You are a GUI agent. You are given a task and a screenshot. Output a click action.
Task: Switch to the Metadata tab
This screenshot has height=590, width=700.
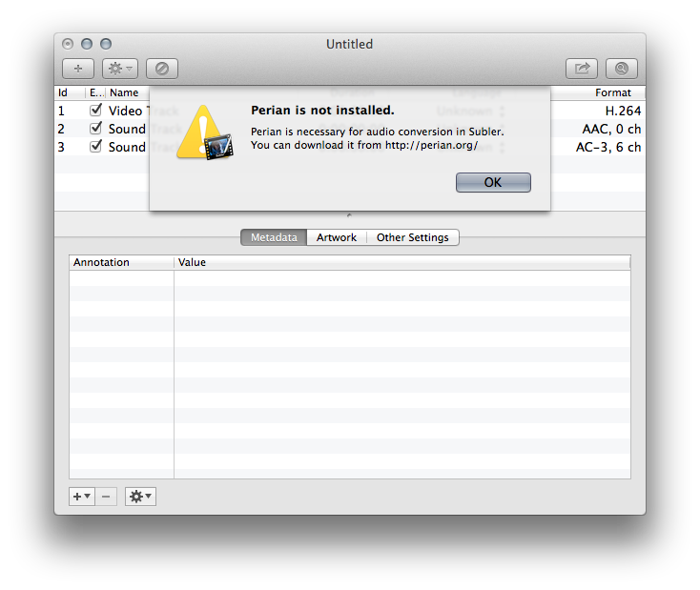274,237
